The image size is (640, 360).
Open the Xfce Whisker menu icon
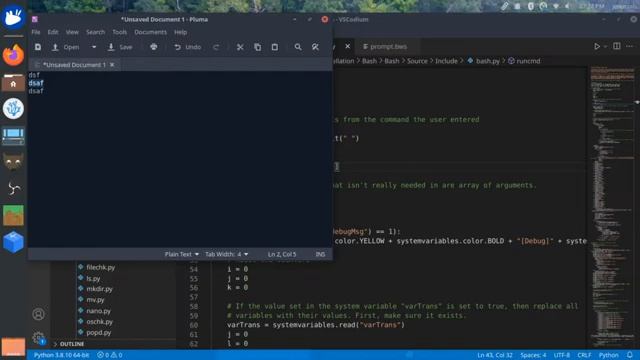13,18
